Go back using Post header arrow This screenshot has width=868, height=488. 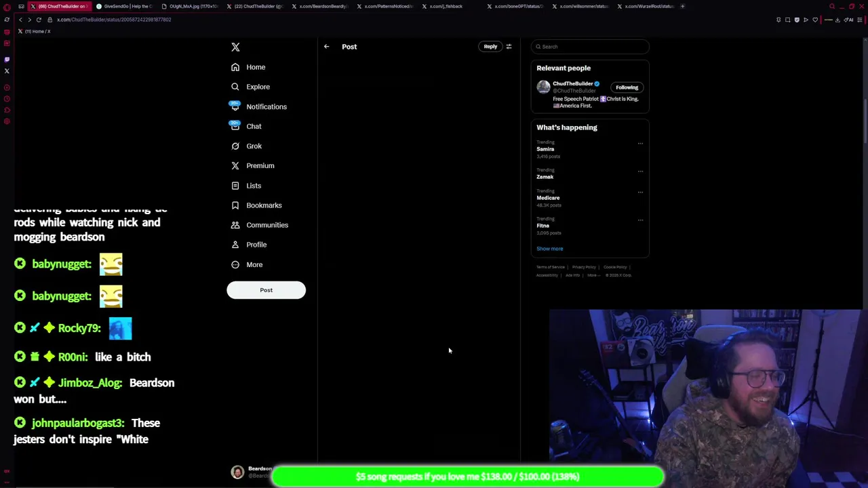(326, 47)
